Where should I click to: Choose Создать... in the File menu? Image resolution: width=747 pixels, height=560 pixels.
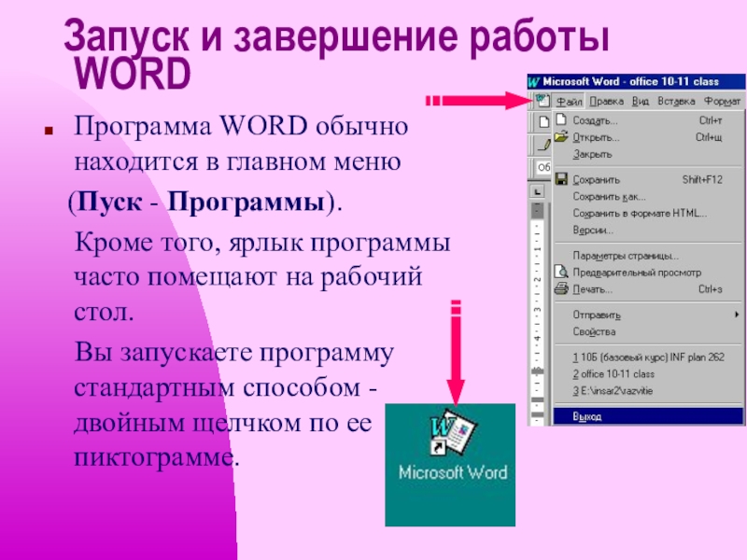(x=648, y=120)
